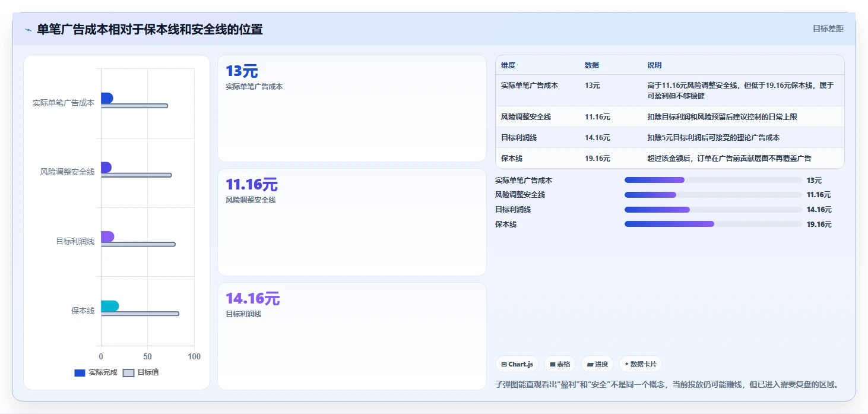The image size is (868, 414).
Task: Click the 数据卡片 tag
Action: 641,364
